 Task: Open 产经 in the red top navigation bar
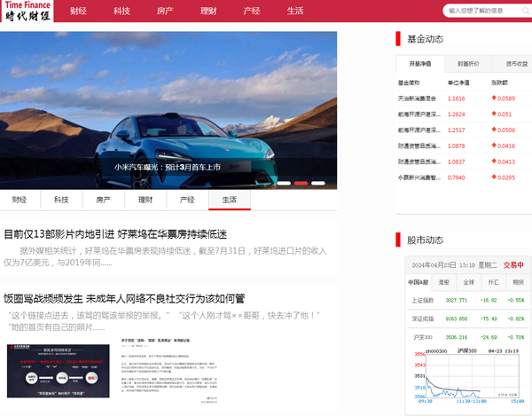[x=252, y=11]
